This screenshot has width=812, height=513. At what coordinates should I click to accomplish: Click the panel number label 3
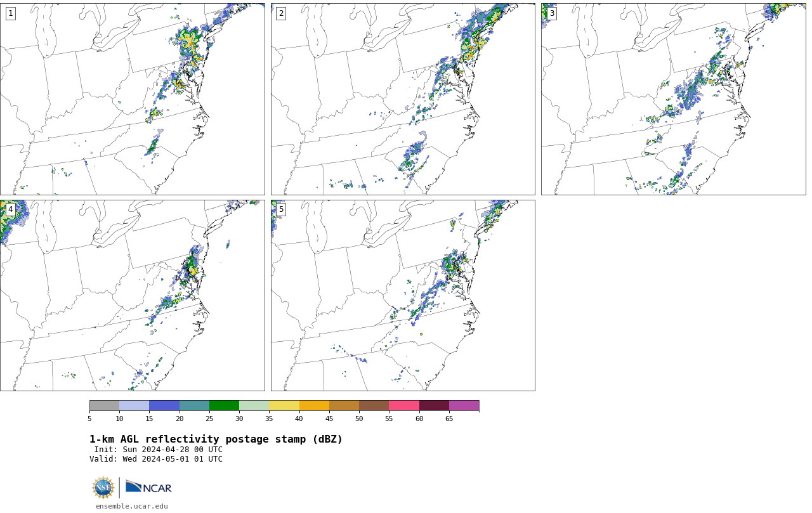[551, 13]
